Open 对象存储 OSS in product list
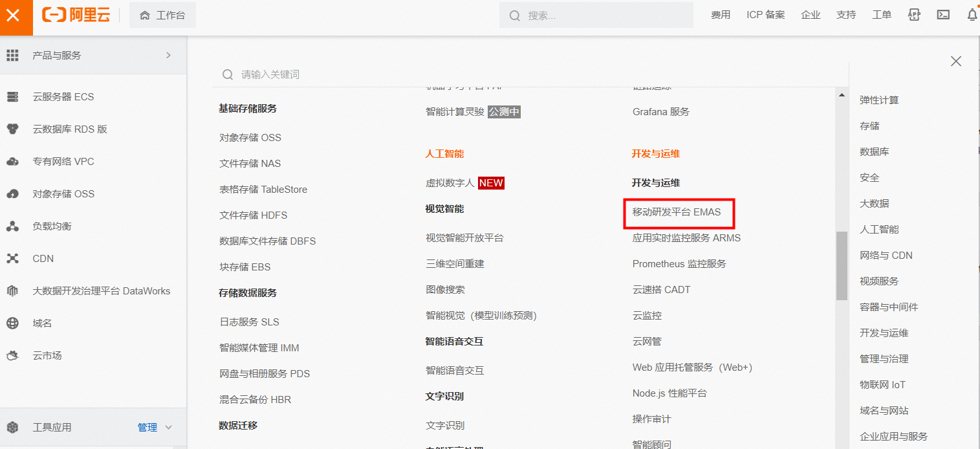The image size is (980, 449). (250, 138)
